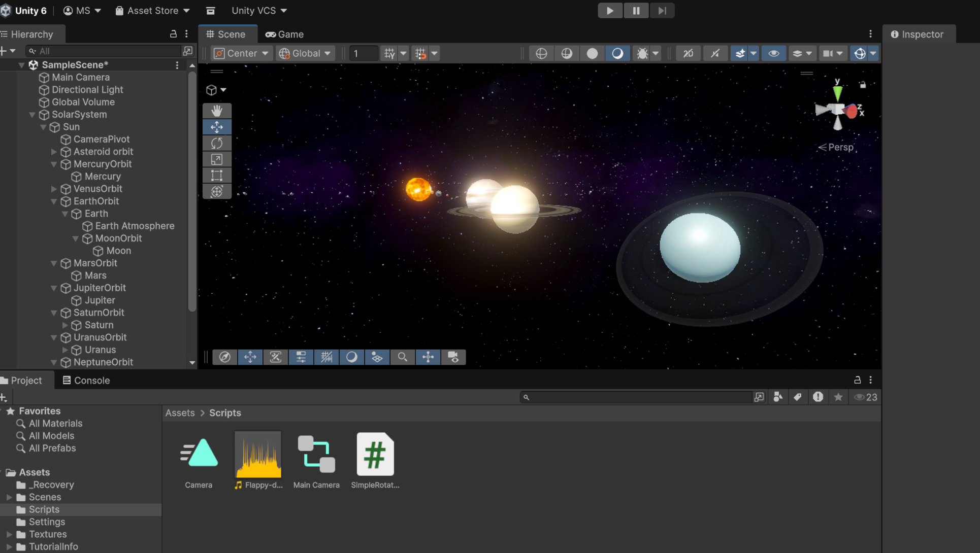
Task: Open the Center pivot dropdown
Action: point(241,53)
